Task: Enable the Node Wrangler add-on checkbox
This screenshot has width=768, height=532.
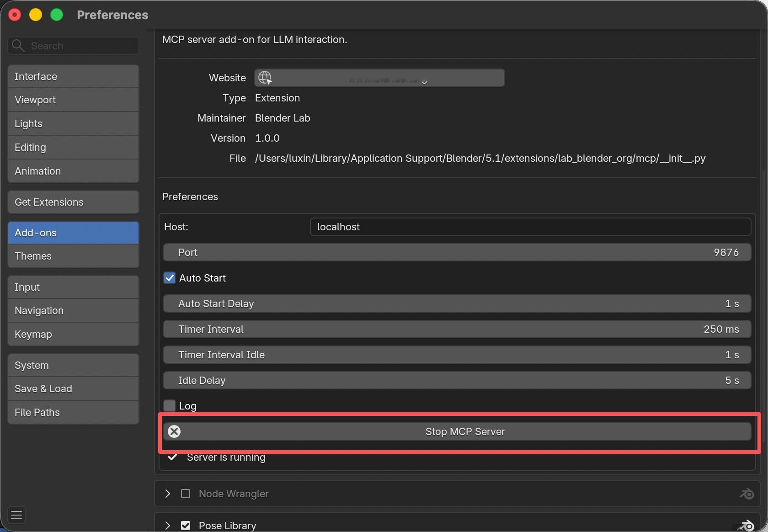Action: click(x=186, y=494)
